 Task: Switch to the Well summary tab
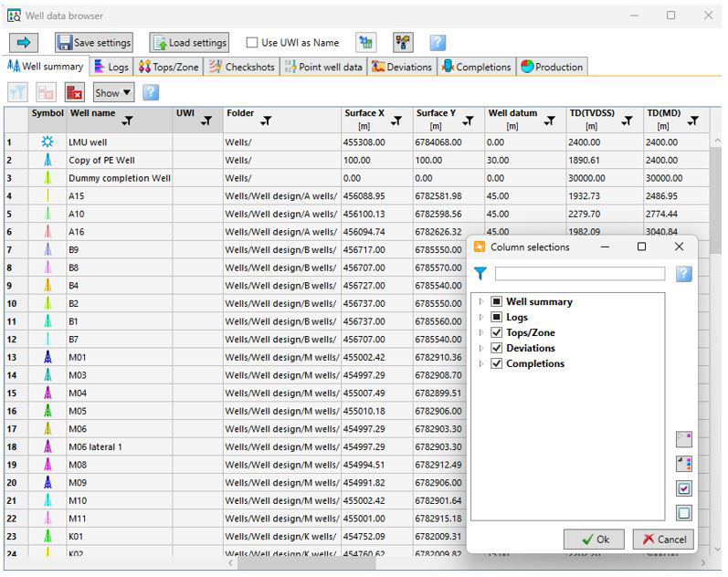pyautogui.click(x=46, y=67)
